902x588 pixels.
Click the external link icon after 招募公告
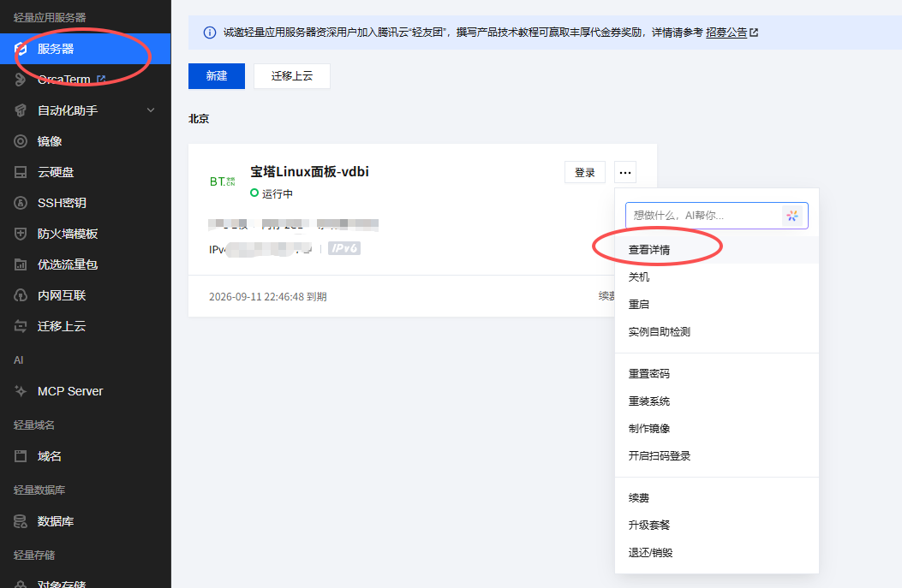pos(754,33)
